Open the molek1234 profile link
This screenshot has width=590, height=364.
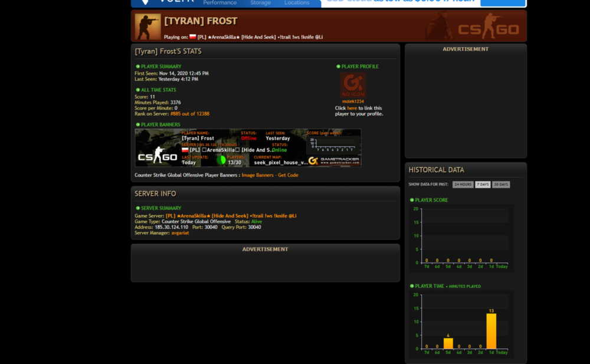[353, 101]
